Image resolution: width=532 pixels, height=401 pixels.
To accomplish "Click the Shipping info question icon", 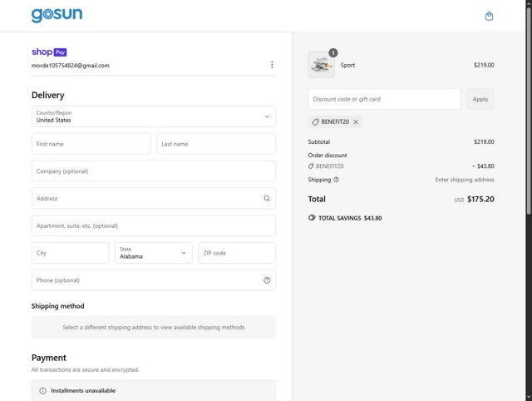I will (x=336, y=180).
